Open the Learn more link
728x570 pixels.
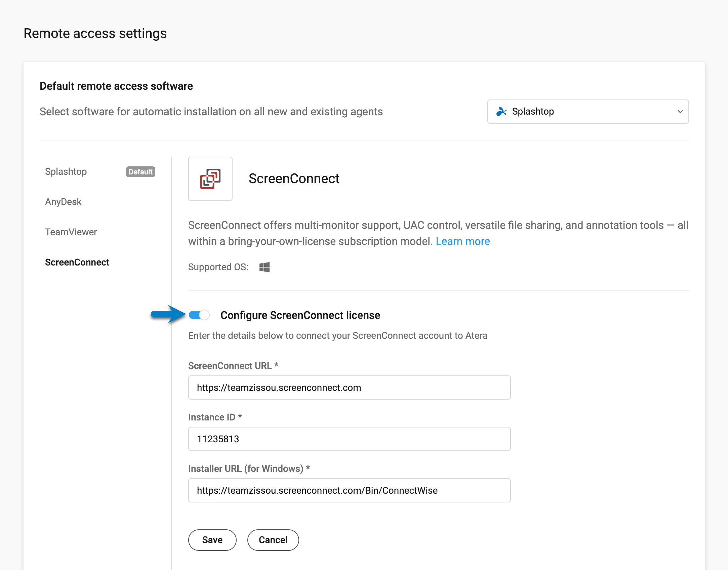point(462,241)
